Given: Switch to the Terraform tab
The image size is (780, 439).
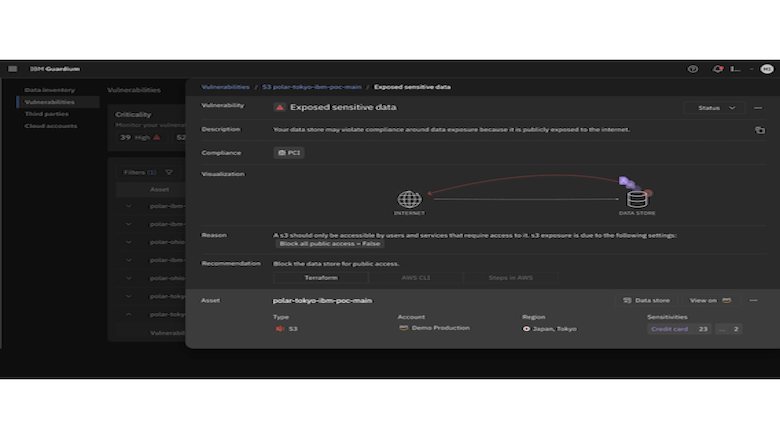Looking at the screenshot, I should 321,278.
